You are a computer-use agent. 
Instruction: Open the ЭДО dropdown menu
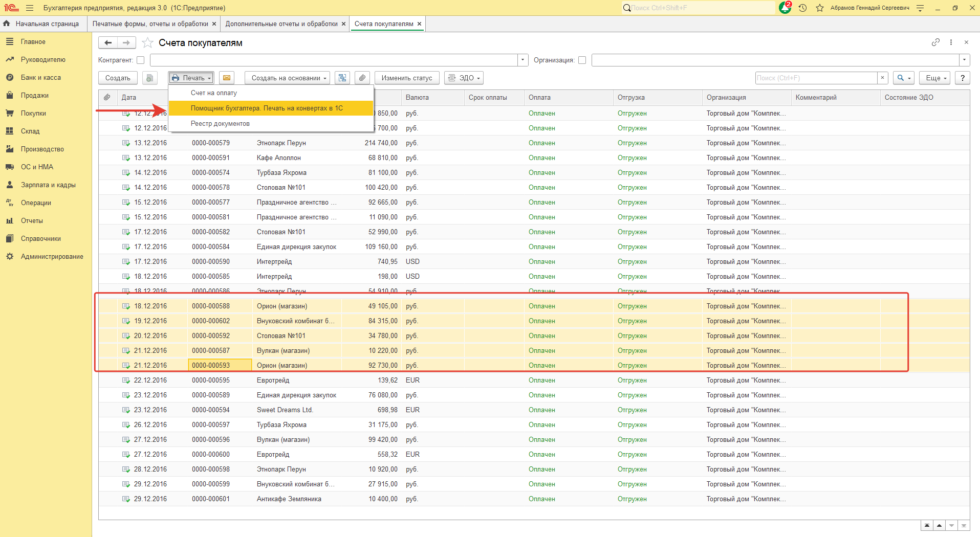tap(464, 78)
